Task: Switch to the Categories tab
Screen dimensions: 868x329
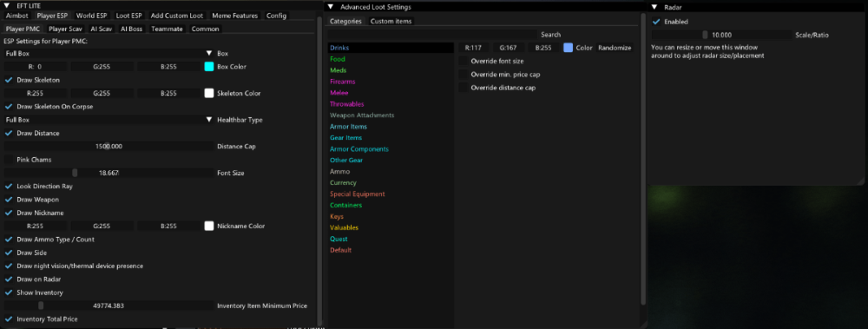Action: [x=346, y=21]
